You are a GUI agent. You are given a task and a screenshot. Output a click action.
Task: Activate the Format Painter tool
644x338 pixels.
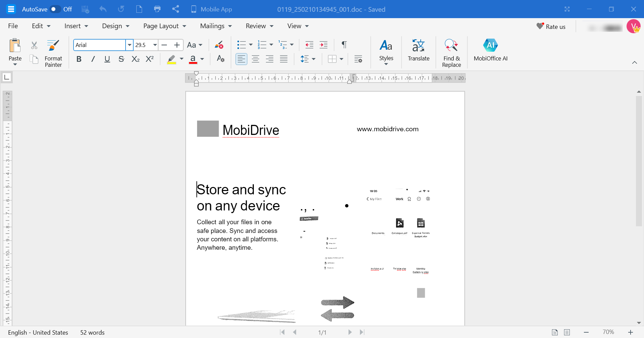53,52
